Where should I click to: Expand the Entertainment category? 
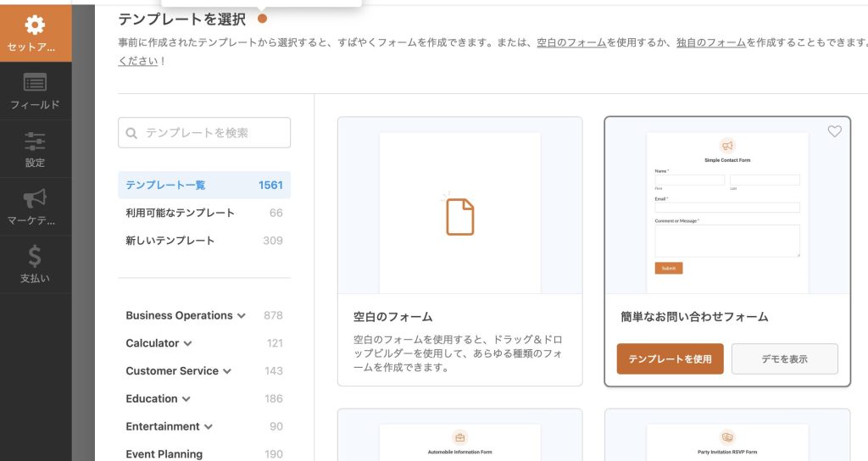(208, 427)
